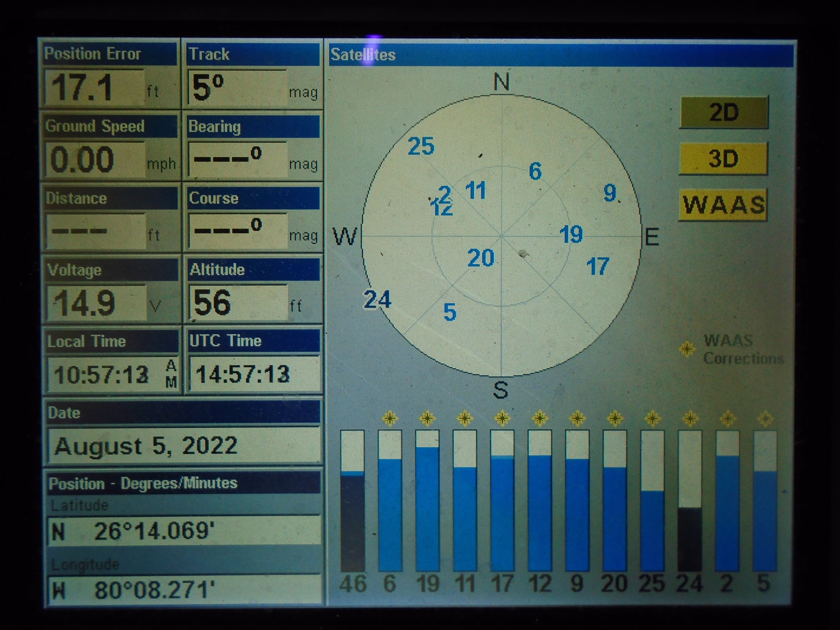This screenshot has height=630, width=840.
Task: Select Latitude N 26°14.069' field
Action: (184, 531)
